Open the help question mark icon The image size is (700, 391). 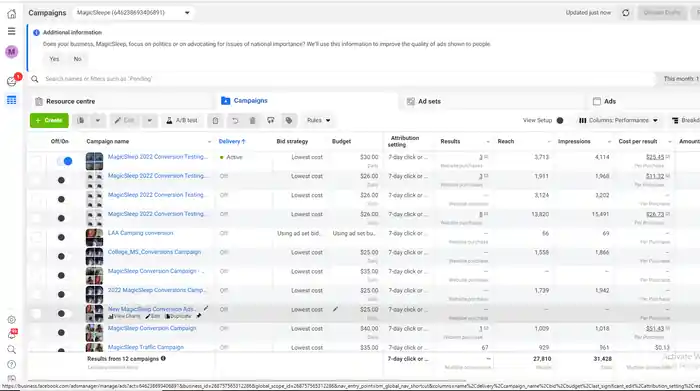coord(12,364)
